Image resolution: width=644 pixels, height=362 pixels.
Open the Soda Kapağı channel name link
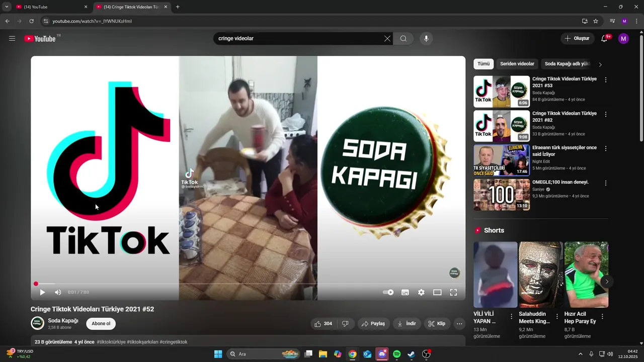pos(63,321)
